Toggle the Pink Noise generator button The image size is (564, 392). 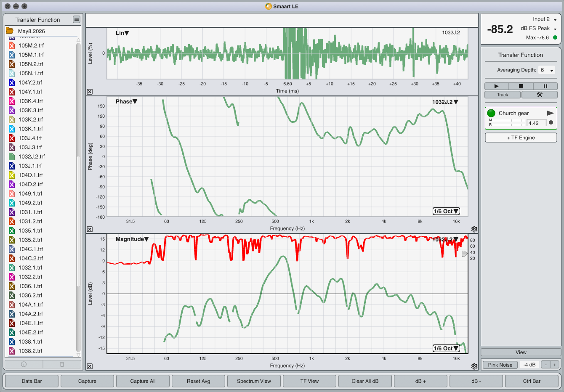(x=500, y=365)
